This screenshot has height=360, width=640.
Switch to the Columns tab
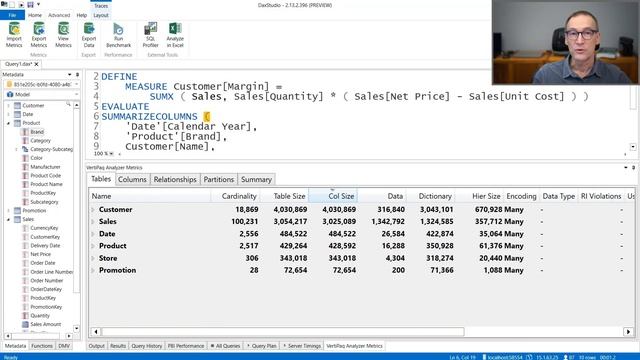coord(132,180)
